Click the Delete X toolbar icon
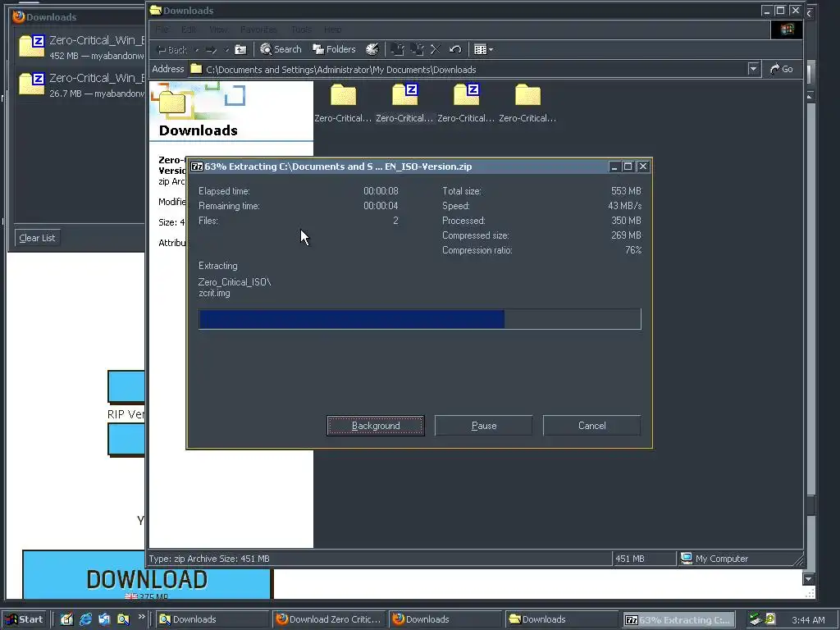 coord(436,49)
